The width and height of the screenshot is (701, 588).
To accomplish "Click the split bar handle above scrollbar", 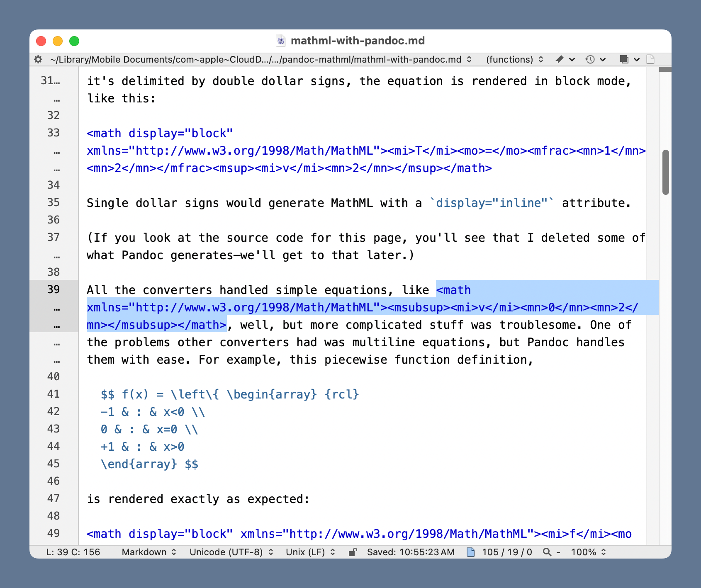I will click(665, 69).
